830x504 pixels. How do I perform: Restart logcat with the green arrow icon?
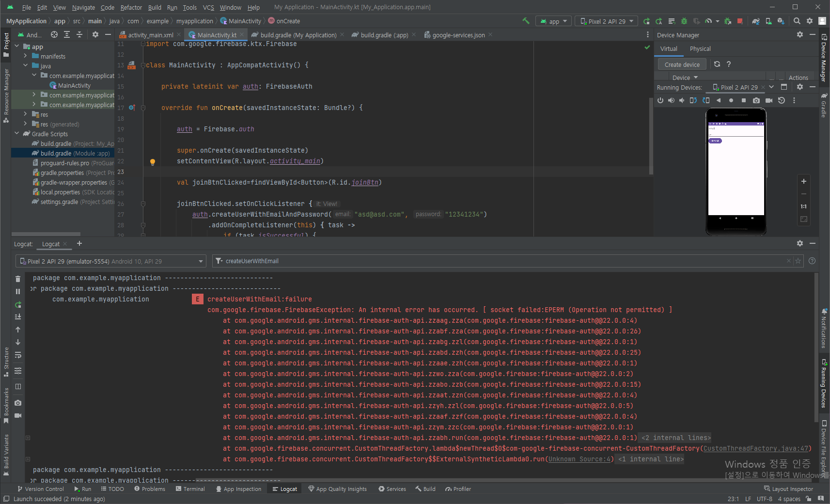(x=18, y=304)
